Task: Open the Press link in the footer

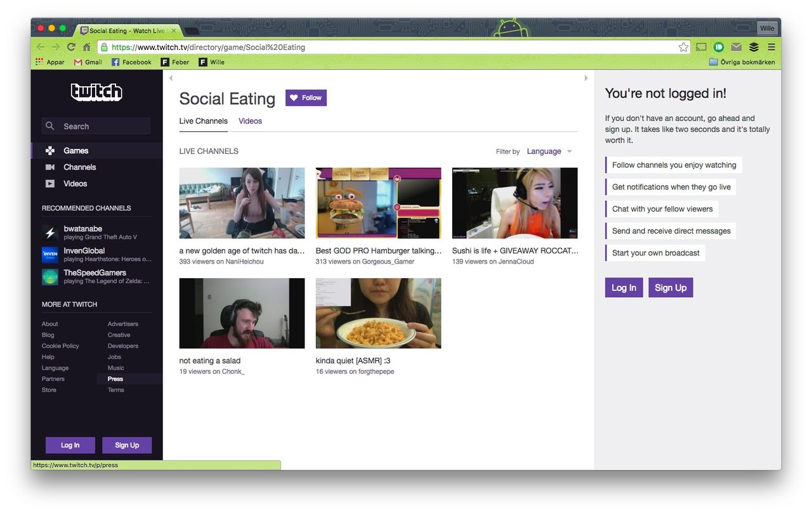Action: (115, 378)
